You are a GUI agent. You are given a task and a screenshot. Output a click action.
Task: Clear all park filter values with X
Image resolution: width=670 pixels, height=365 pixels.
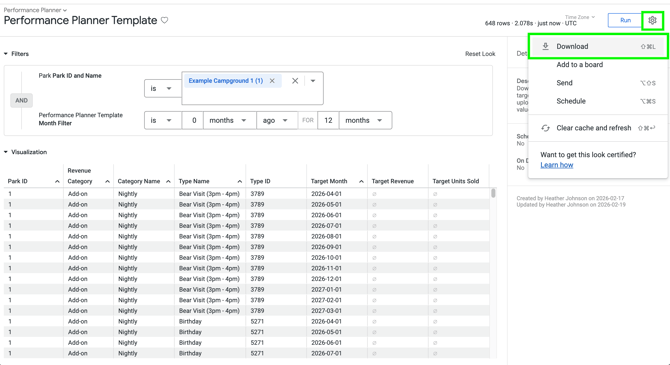295,81
